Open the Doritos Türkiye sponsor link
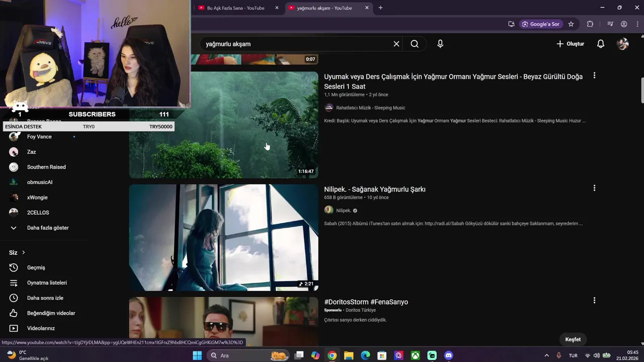This screenshot has height=362, width=644. click(361, 310)
